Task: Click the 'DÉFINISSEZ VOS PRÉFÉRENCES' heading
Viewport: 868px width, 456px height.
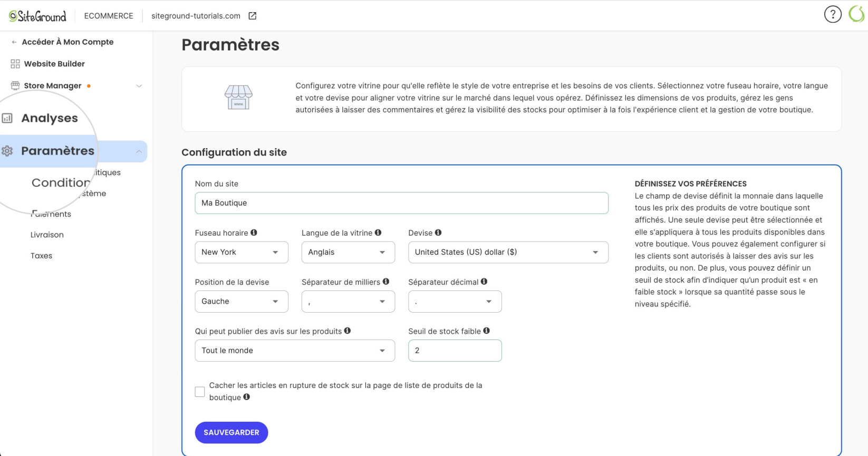Action: pos(691,183)
